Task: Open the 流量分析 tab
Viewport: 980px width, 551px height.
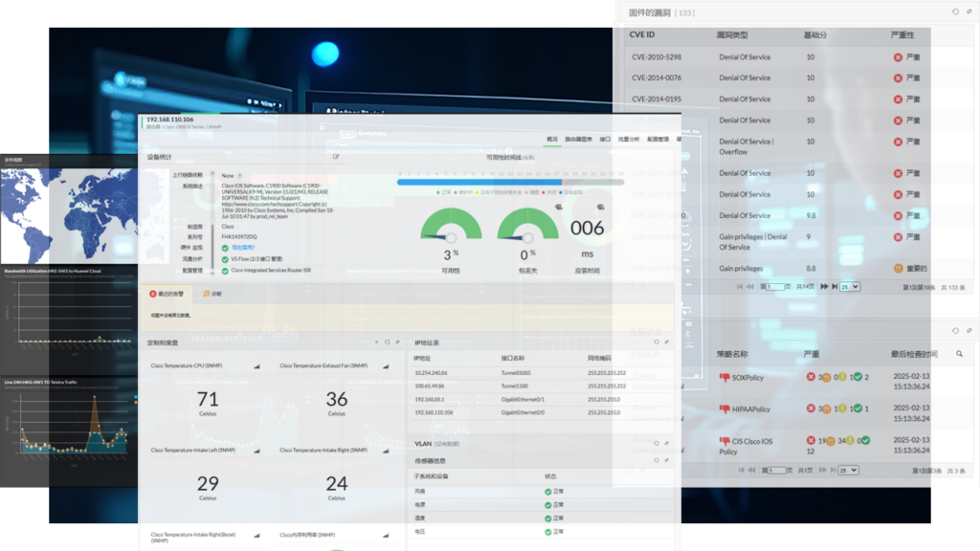Action: click(628, 139)
